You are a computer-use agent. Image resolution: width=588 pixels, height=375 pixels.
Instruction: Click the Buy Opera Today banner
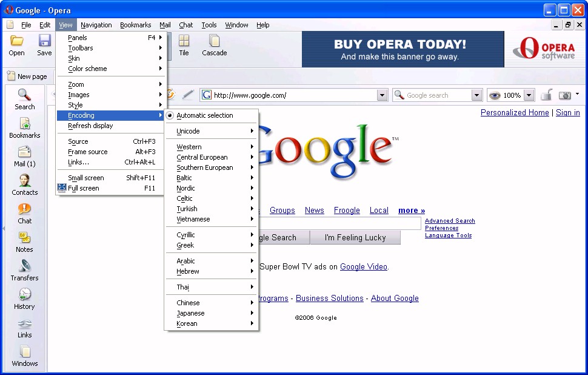click(x=403, y=49)
